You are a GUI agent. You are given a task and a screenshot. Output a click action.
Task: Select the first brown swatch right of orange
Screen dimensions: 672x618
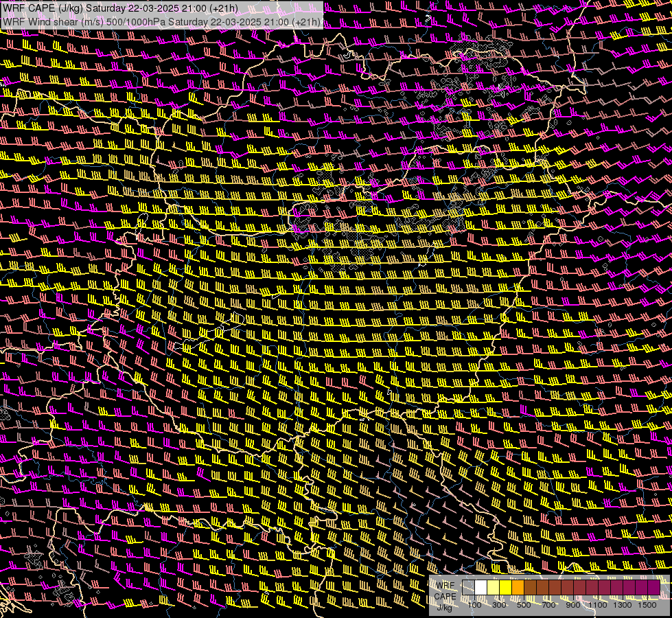(x=530, y=588)
